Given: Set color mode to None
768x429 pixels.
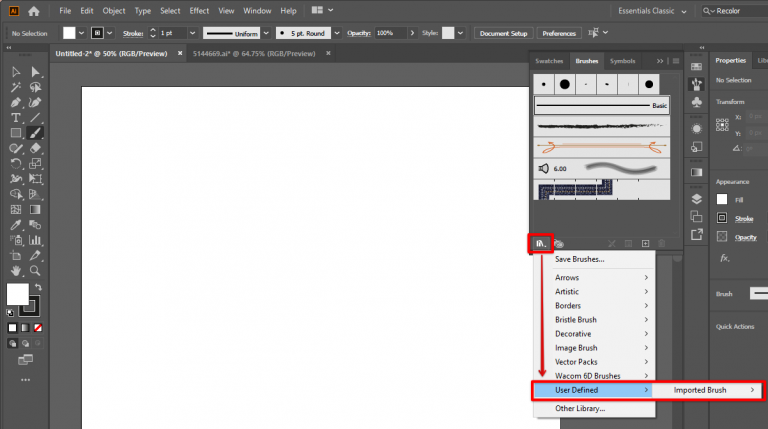Looking at the screenshot, I should 39,327.
